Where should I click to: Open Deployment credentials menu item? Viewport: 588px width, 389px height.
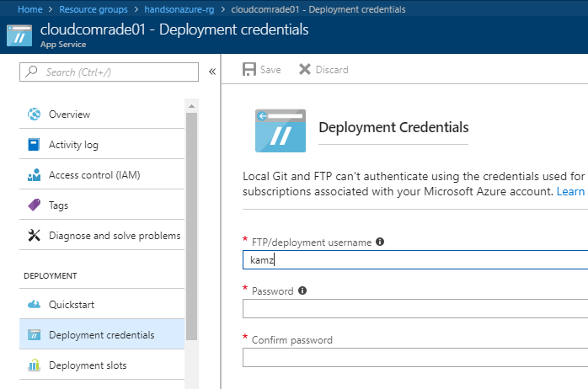[102, 334]
